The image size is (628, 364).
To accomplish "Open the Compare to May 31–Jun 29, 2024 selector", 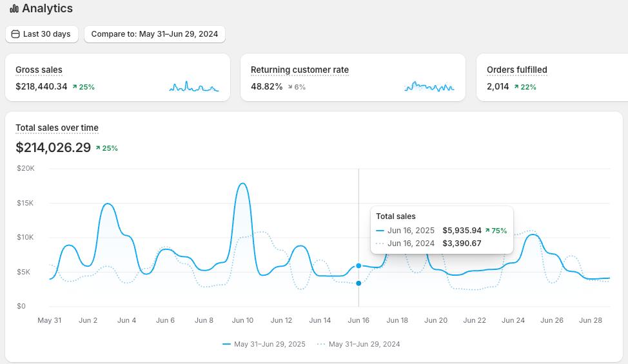I will point(155,34).
